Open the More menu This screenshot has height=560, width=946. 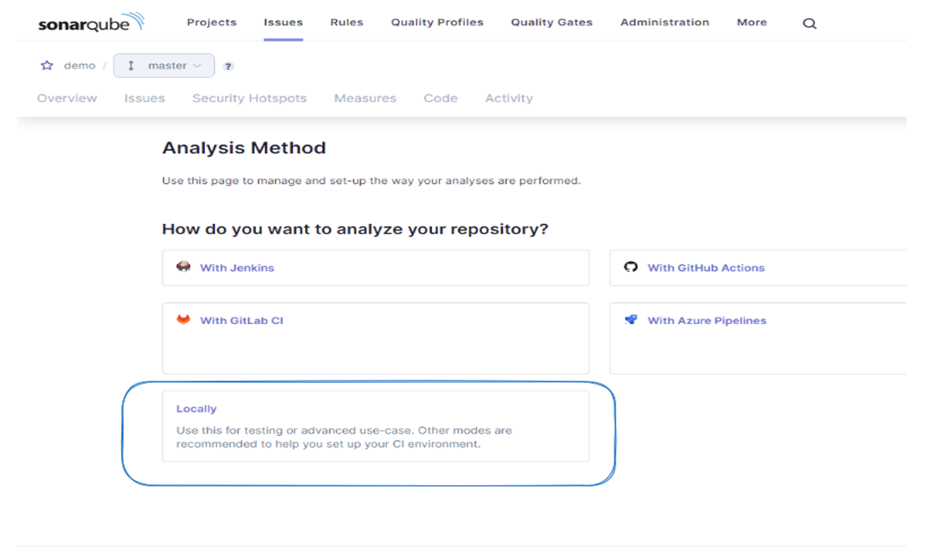click(x=752, y=23)
